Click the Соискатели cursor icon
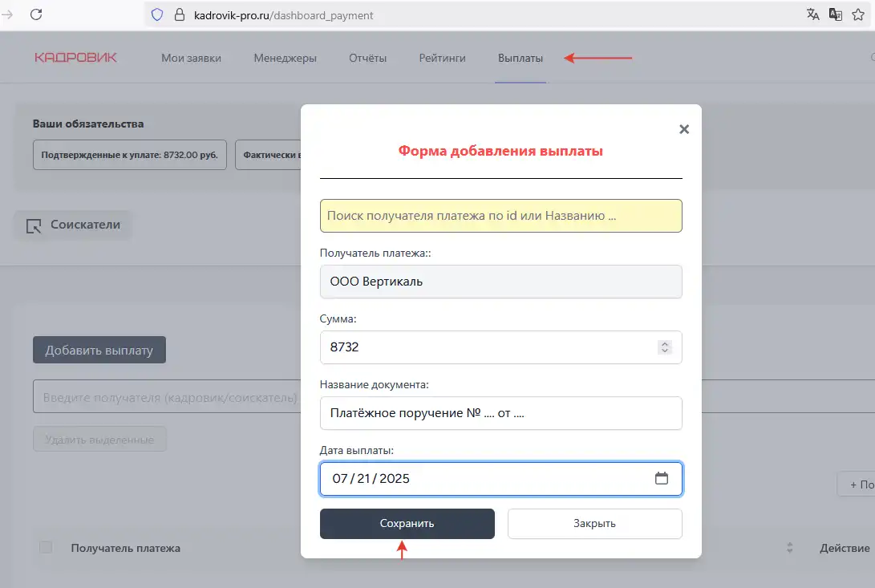Viewport: 875px width, 588px height. pyautogui.click(x=34, y=226)
